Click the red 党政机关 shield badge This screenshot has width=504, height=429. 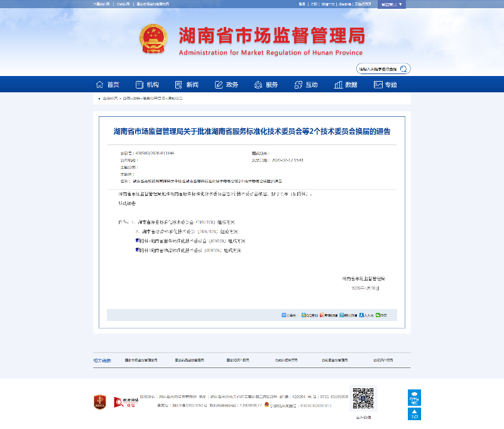point(100,401)
